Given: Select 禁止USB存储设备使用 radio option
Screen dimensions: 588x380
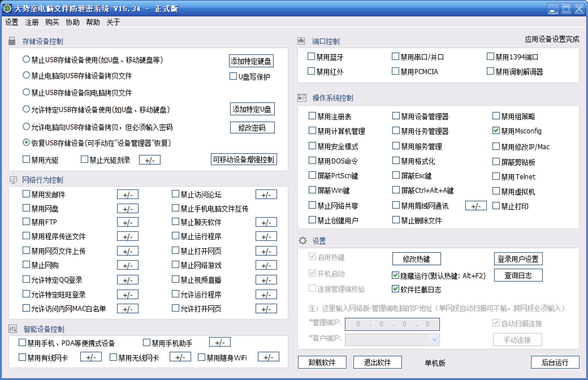Looking at the screenshot, I should click(26, 59).
